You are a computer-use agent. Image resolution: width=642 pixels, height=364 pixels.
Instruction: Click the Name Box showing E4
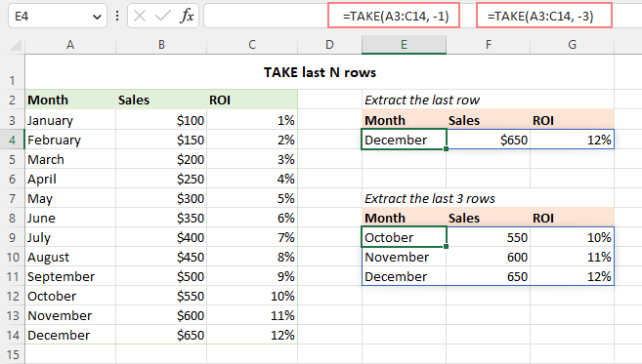[x=58, y=17]
